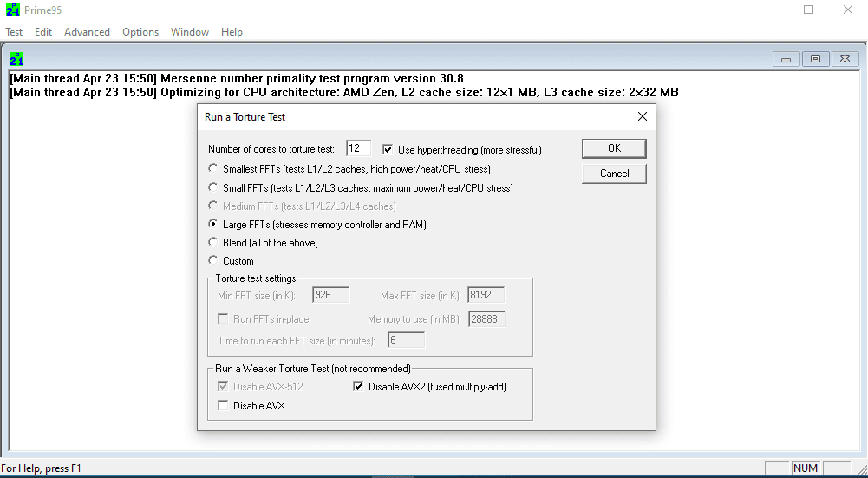The height and width of the screenshot is (478, 868).
Task: Select Smallest FFTs radio option
Action: [x=212, y=167]
